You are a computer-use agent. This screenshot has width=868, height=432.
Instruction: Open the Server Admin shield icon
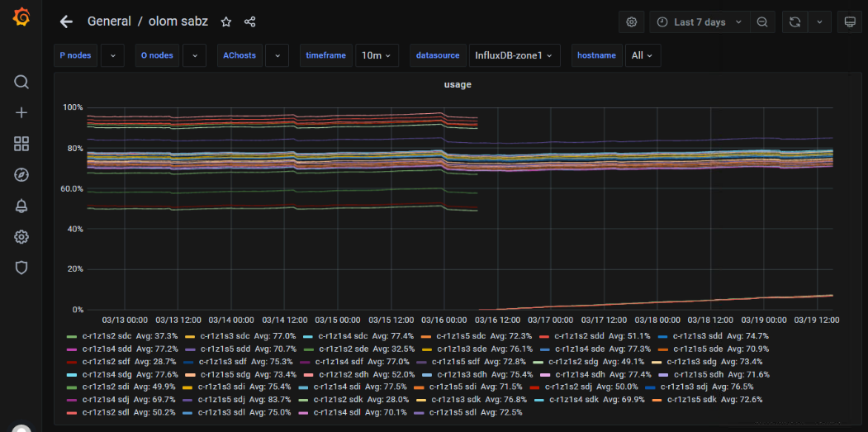(21, 268)
